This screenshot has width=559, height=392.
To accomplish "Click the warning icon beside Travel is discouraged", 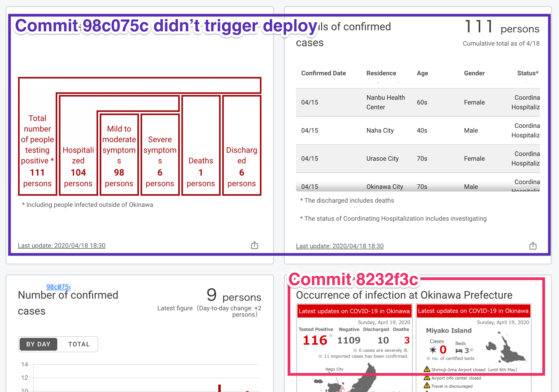I will pyautogui.click(x=427, y=386).
